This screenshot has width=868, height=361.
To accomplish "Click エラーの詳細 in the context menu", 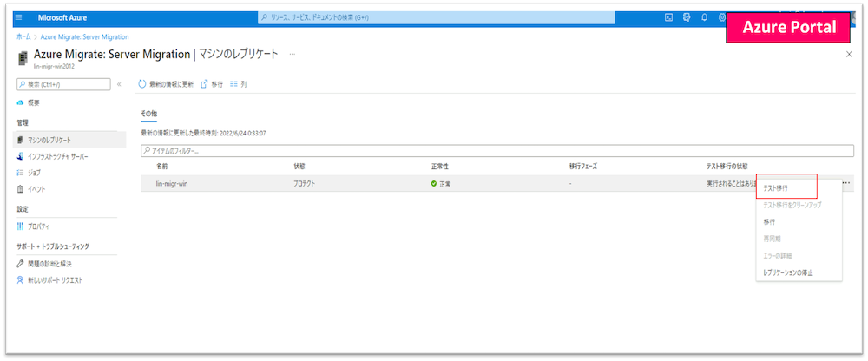I will click(777, 255).
